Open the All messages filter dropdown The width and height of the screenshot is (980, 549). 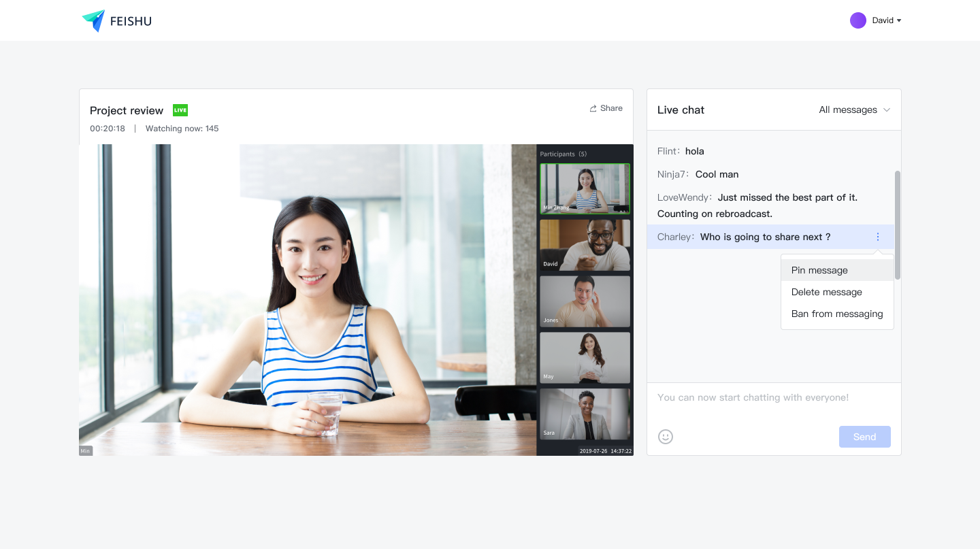point(854,110)
